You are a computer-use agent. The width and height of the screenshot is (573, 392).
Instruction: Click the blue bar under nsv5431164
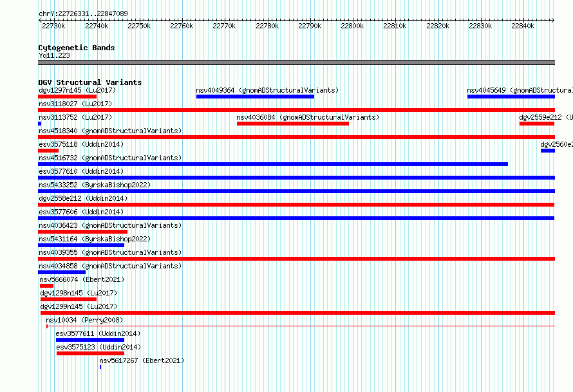point(81,245)
